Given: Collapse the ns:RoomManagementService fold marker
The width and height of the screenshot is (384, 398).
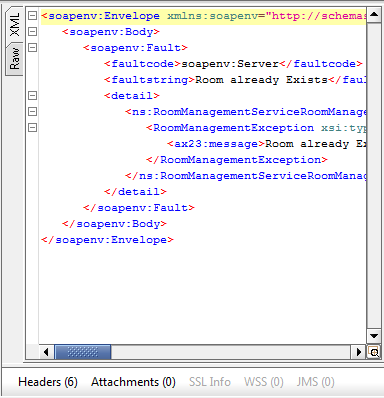Looking at the screenshot, I should [32, 111].
